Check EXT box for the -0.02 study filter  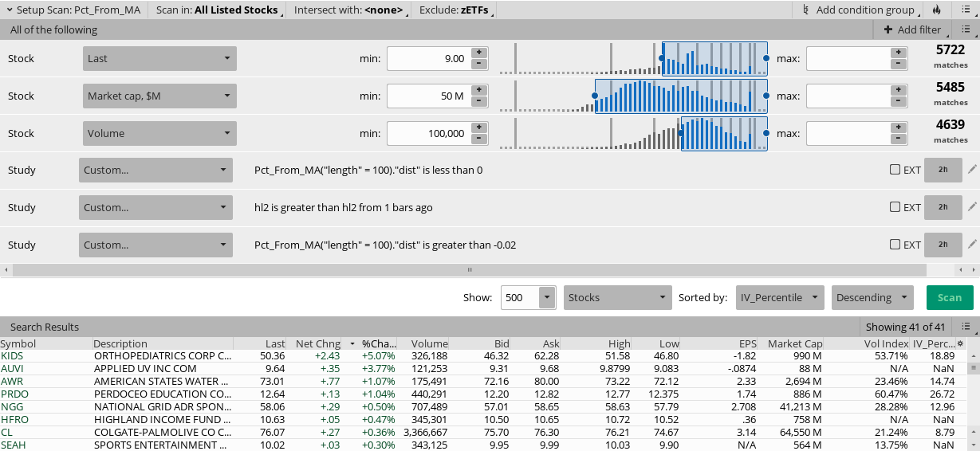coord(895,245)
